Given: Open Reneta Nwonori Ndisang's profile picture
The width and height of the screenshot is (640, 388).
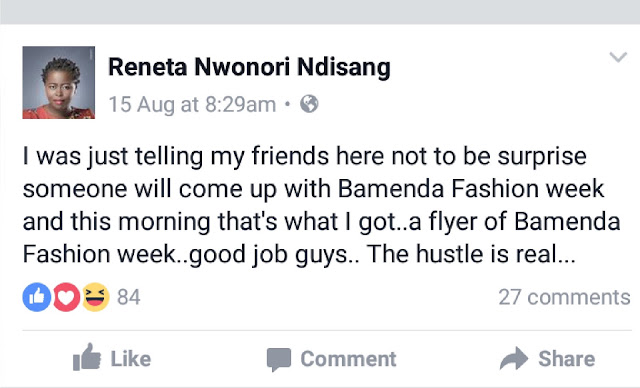Looking at the screenshot, I should point(59,82).
